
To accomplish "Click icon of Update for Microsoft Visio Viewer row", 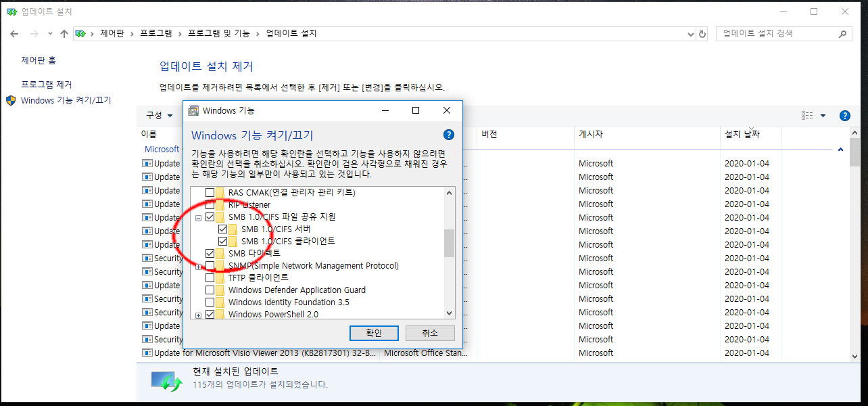I will click(147, 353).
